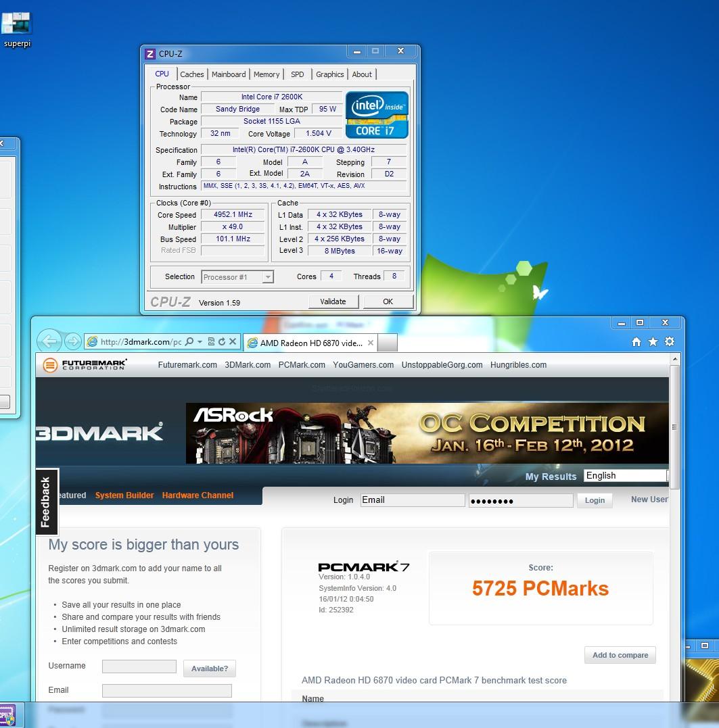Viewport: 719px width, 728px height.
Task: Open the address bar autocomplete dropdown arrow
Action: [x=200, y=342]
